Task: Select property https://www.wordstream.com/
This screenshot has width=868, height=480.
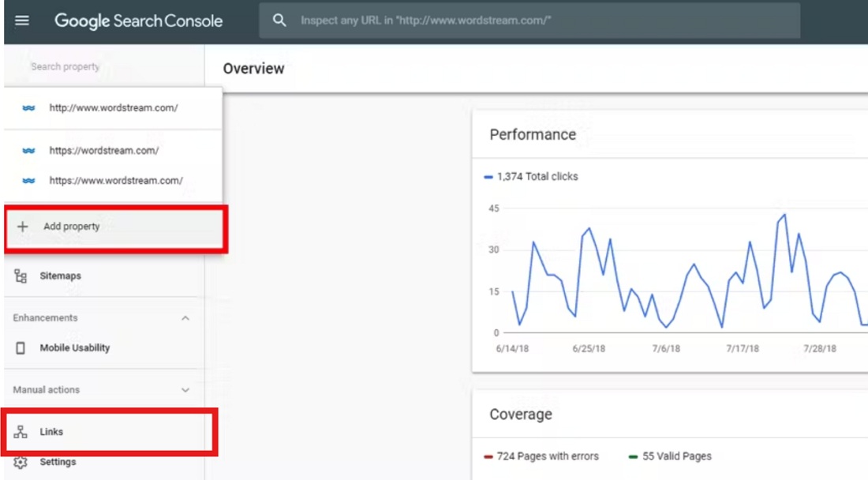Action: pyautogui.click(x=114, y=181)
